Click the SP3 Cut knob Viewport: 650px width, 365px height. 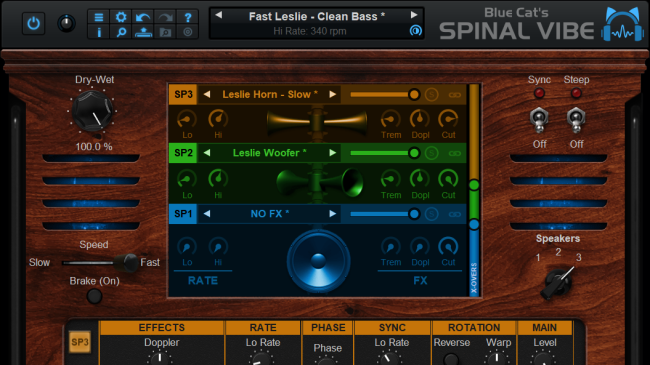[448, 119]
